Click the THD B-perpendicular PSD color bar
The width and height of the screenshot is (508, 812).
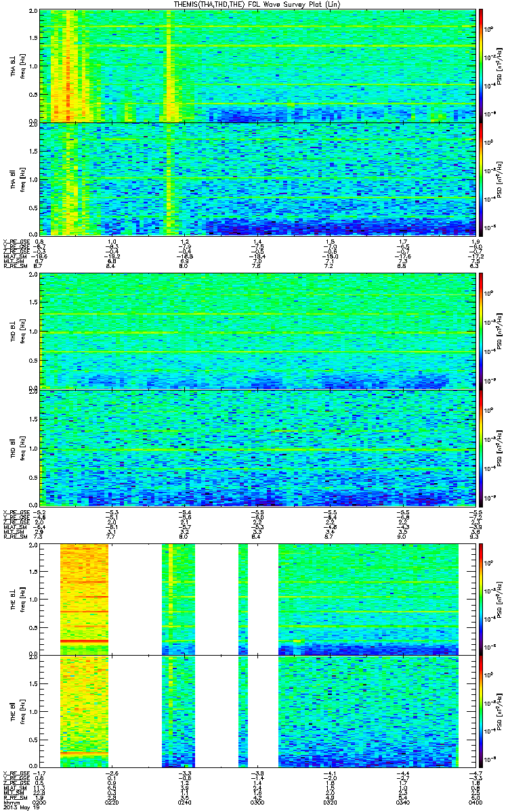coord(482,332)
